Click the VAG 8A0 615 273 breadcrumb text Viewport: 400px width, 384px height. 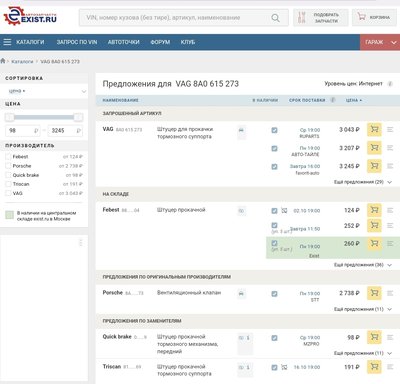(60, 61)
